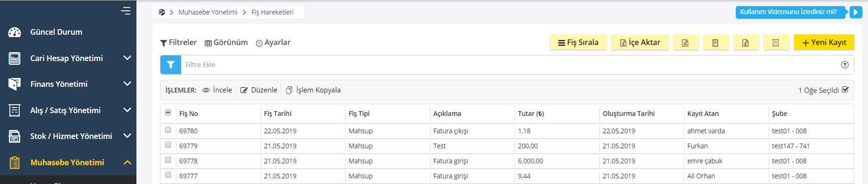Click the Cari Hesap Yönetimi calculator icon
Screen dimensions: 868x184
click(15, 58)
